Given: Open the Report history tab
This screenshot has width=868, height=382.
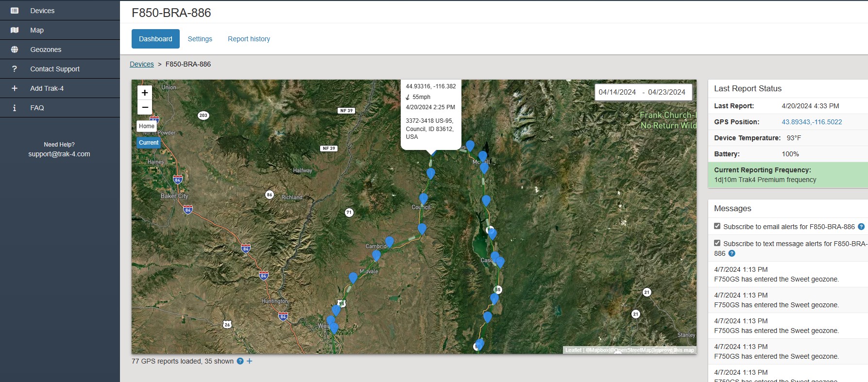Looking at the screenshot, I should pyautogui.click(x=249, y=39).
